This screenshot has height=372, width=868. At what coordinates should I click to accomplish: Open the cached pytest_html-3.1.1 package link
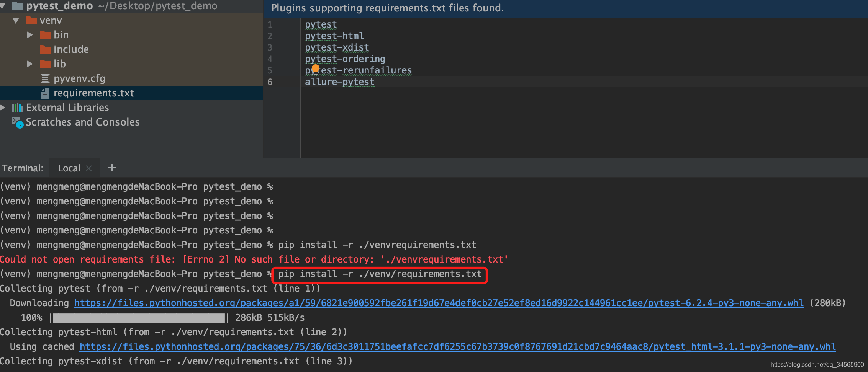(457, 346)
